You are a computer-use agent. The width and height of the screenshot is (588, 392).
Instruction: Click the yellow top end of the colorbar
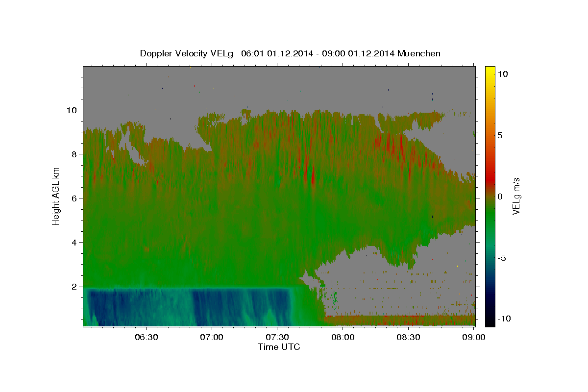(490, 72)
